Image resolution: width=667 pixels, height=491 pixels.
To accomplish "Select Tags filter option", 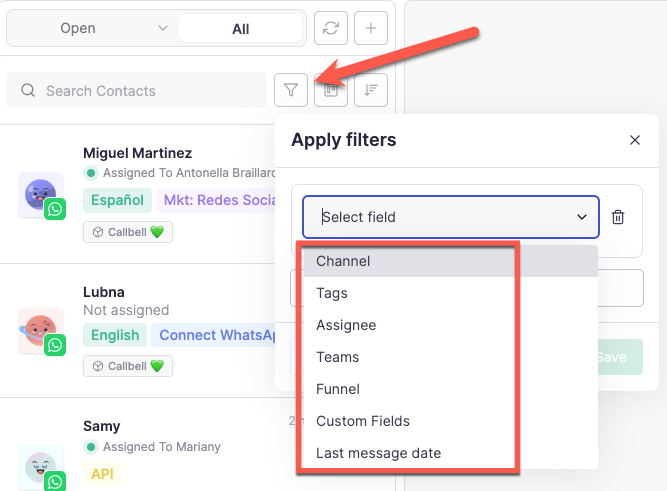I will pos(332,293).
